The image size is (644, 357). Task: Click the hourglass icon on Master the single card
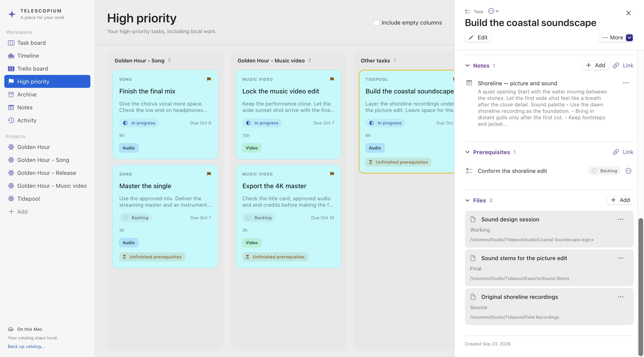tap(124, 257)
